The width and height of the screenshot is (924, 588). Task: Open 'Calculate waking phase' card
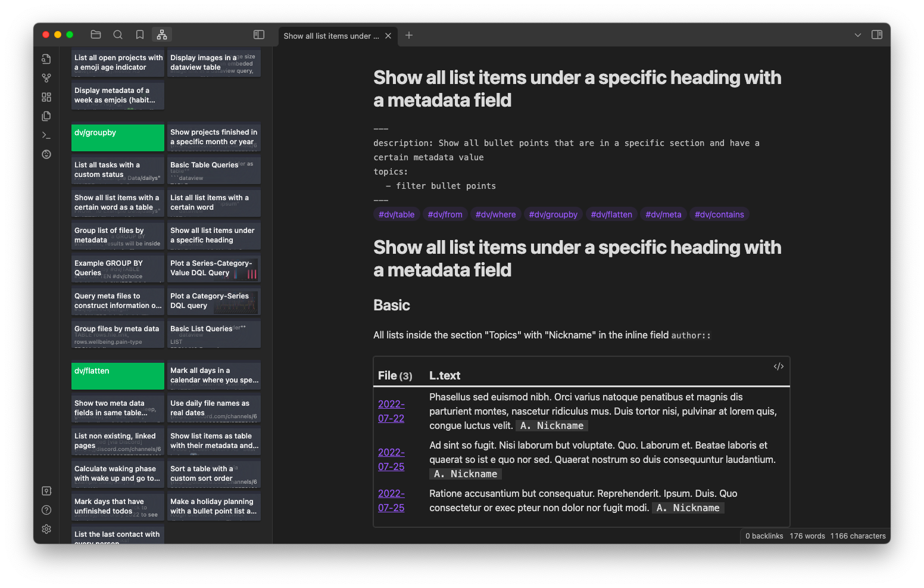pos(118,474)
